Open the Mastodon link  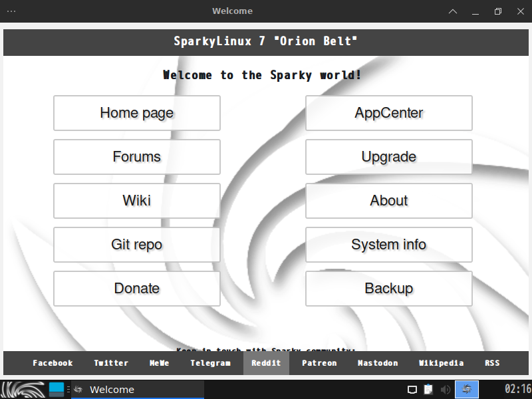[378, 363]
